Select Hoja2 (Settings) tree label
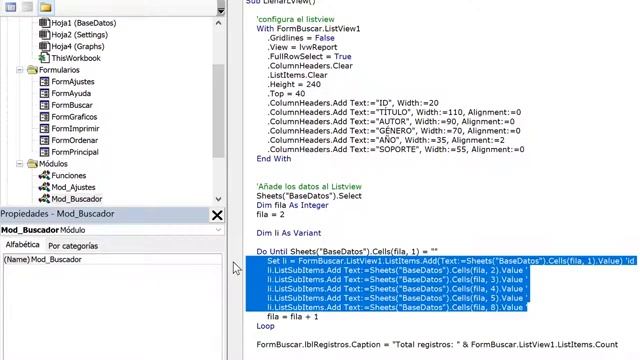The height and width of the screenshot is (360, 640). click(x=80, y=35)
